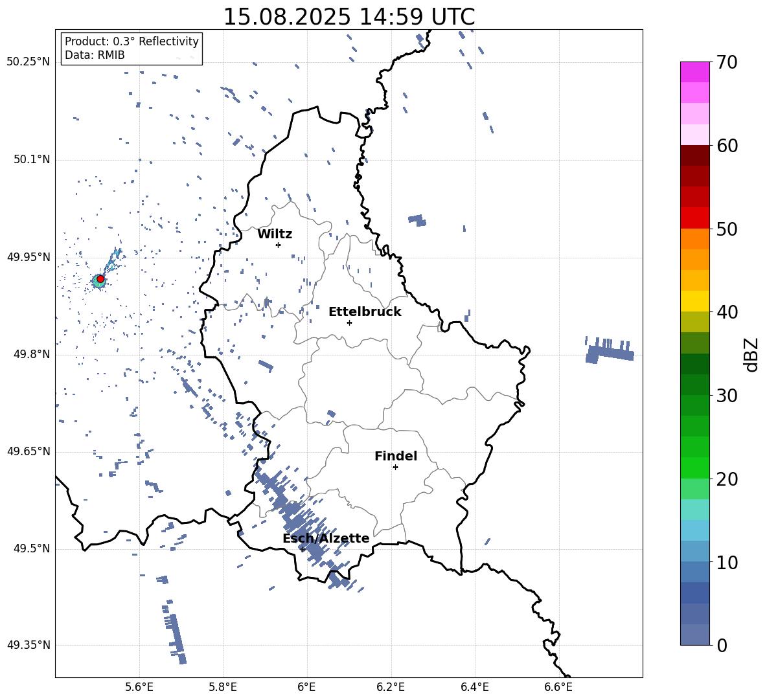This screenshot has height=700, width=767.
Task: Click the 6°E longitude label
Action: point(306,688)
